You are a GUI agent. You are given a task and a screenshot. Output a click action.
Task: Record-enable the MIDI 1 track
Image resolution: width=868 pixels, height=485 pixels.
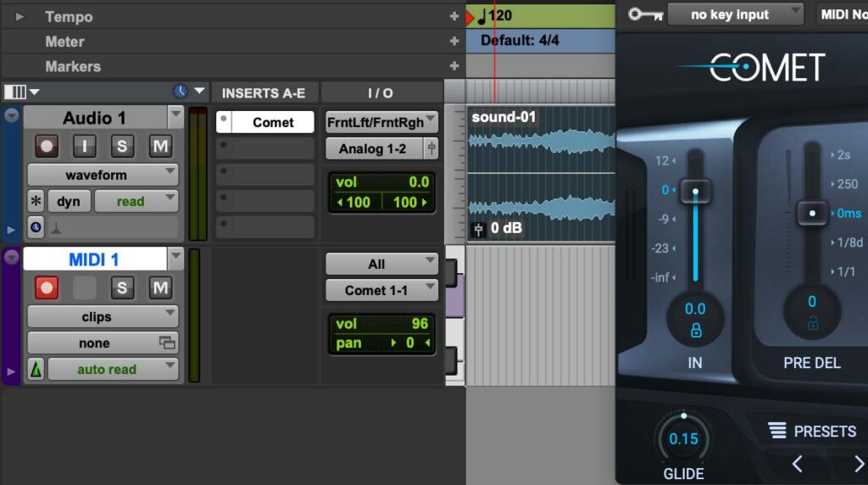[47, 288]
